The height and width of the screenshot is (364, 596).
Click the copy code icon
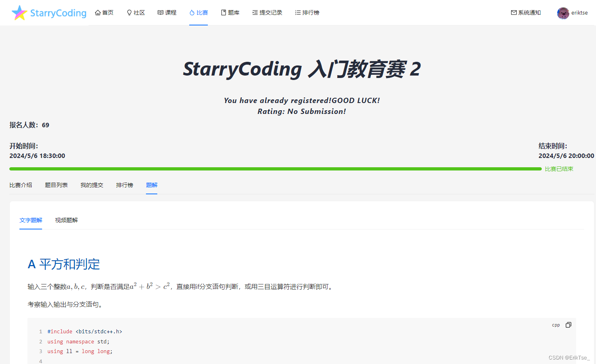pyautogui.click(x=569, y=325)
